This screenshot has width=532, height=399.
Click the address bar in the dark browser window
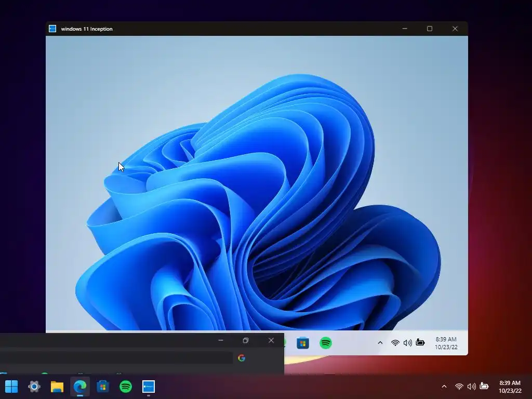(116, 358)
